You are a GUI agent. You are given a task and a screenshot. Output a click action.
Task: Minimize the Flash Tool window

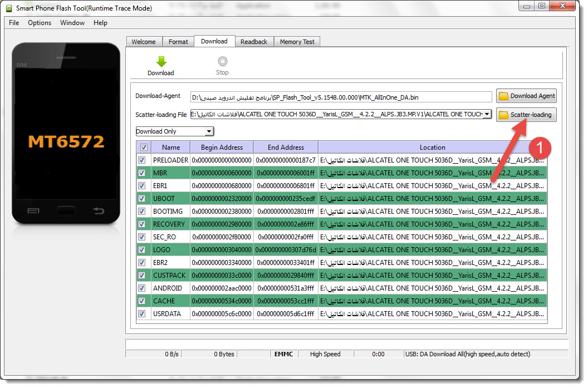click(527, 6)
